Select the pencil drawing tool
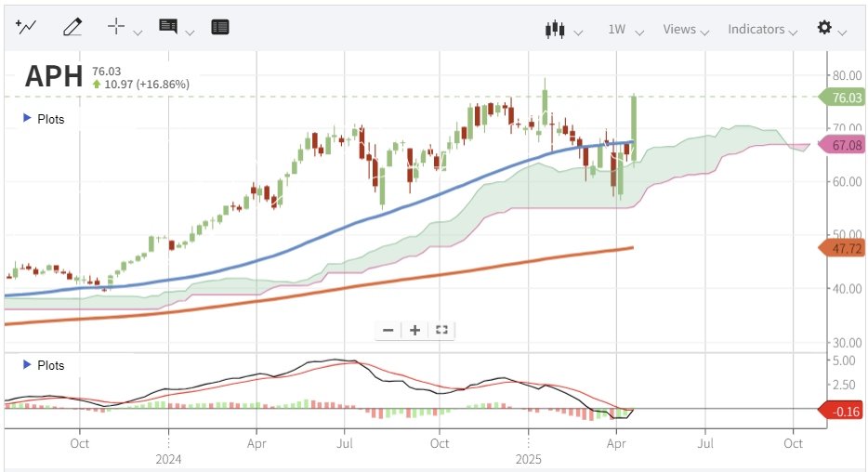Viewport: 868px width, 472px height. [x=72, y=27]
